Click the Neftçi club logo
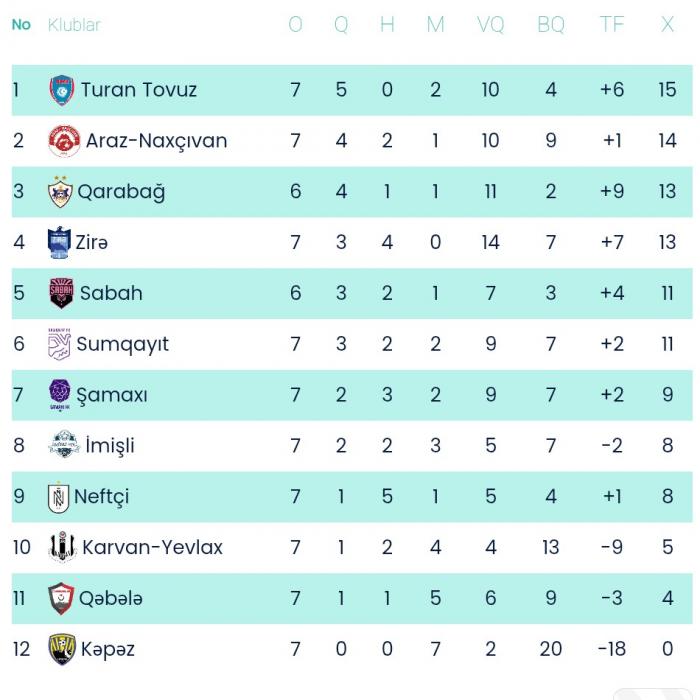This screenshot has width=700, height=700. 59,497
